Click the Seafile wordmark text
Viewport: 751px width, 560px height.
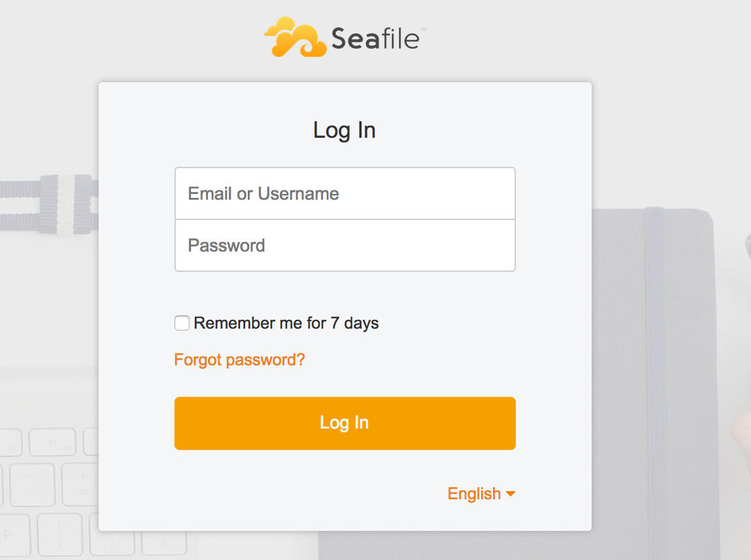(x=375, y=39)
